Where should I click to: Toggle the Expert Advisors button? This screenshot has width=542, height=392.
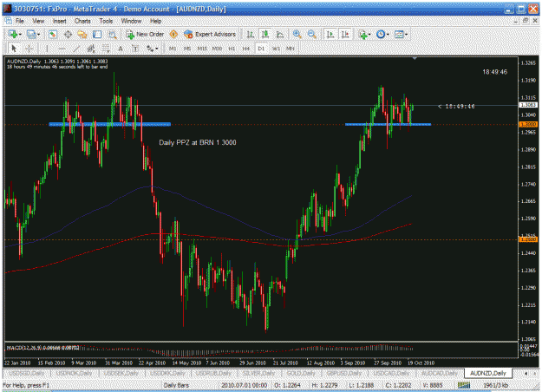pyautogui.click(x=210, y=34)
